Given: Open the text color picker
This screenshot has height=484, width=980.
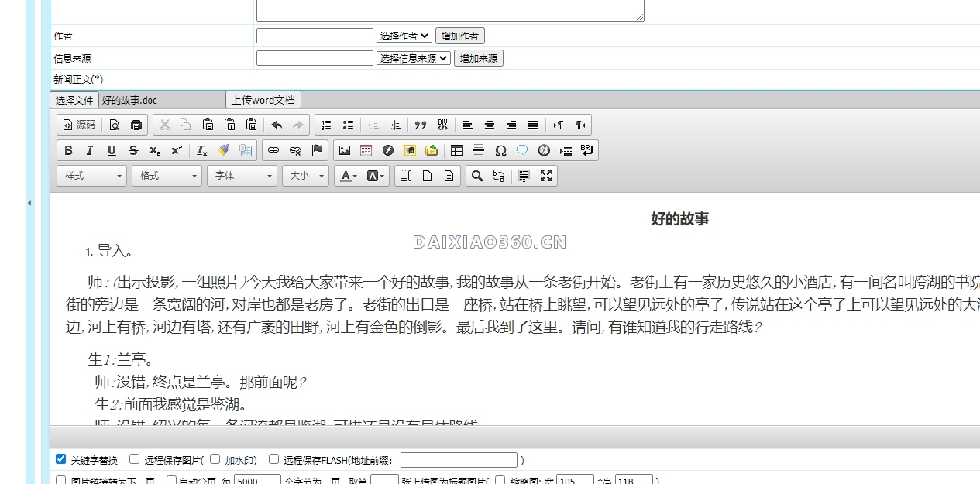Looking at the screenshot, I should tap(348, 176).
